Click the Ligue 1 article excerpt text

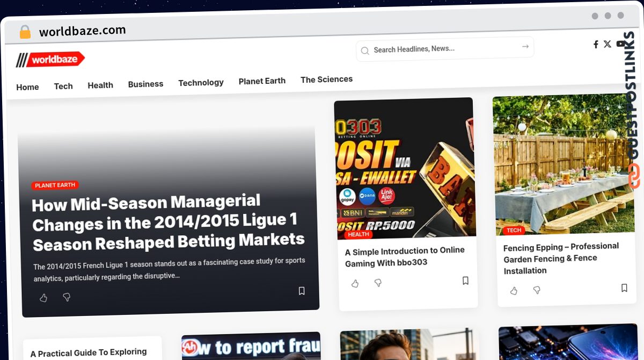(x=169, y=269)
